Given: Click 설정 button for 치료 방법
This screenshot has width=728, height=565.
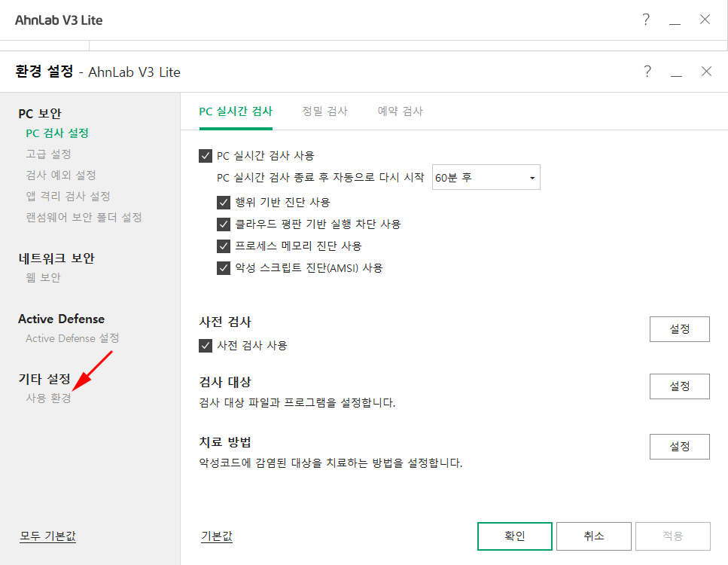Looking at the screenshot, I should pyautogui.click(x=680, y=447).
